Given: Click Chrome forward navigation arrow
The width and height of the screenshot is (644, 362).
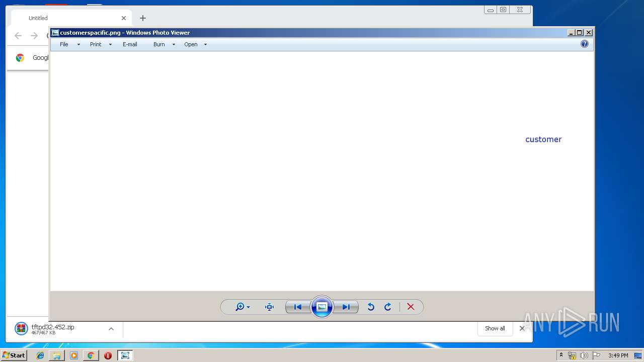Looking at the screenshot, I should (34, 36).
